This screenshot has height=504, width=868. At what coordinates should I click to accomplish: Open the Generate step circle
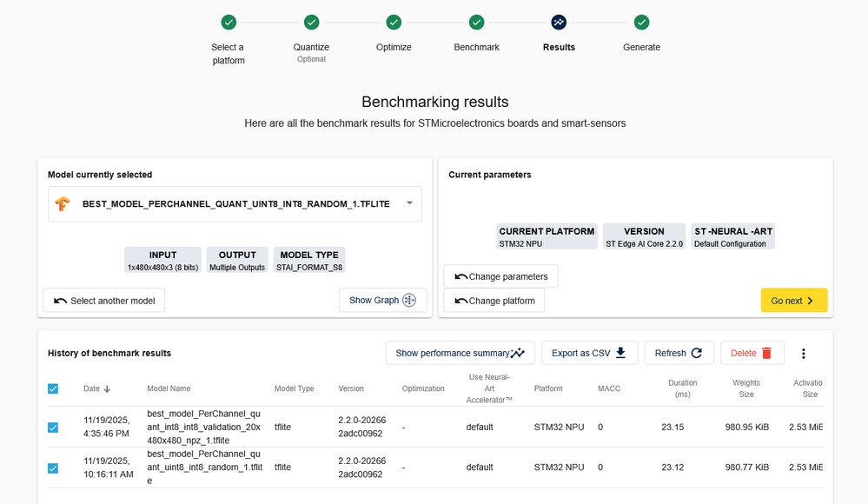[x=641, y=23]
